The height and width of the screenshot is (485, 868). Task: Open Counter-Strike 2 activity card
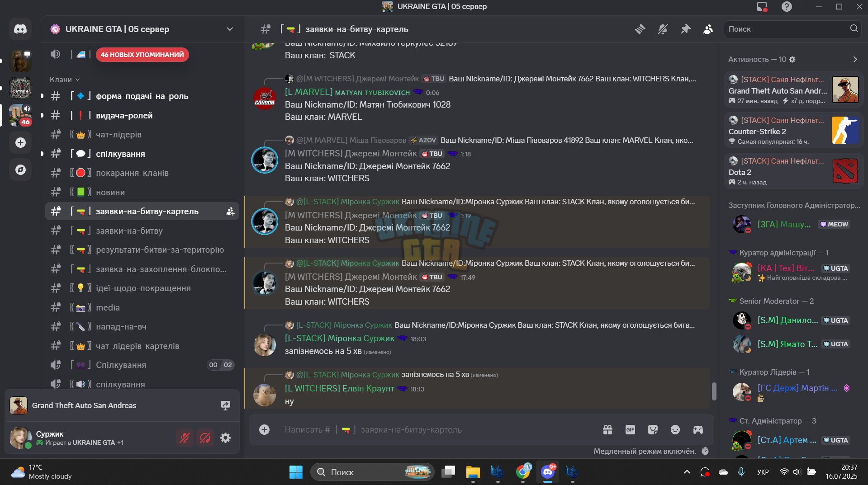tap(793, 131)
